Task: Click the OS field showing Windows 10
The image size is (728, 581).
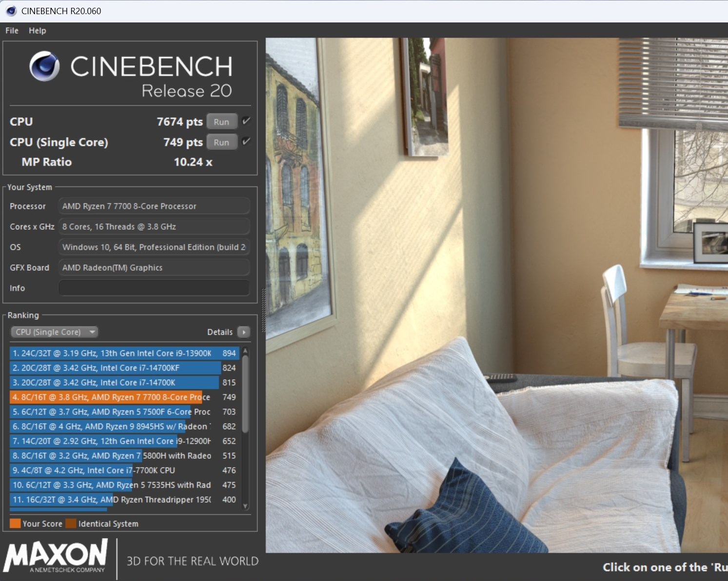Action: pos(154,247)
